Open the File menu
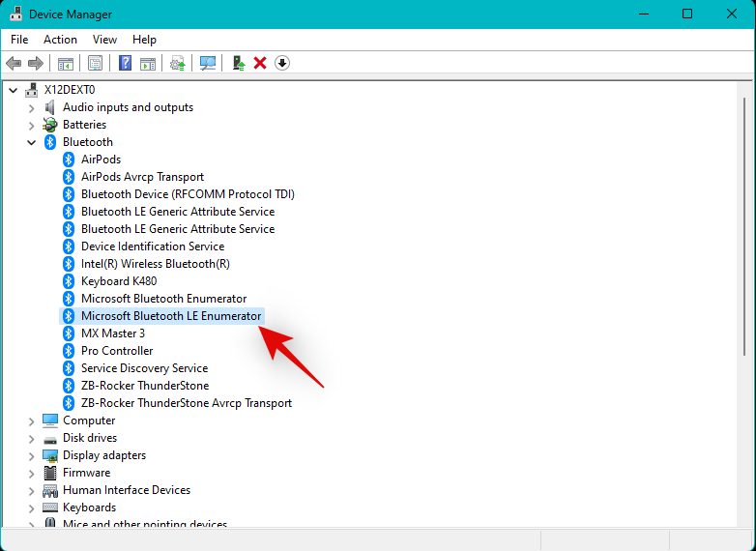Viewport: 756px width, 551px height. click(19, 40)
